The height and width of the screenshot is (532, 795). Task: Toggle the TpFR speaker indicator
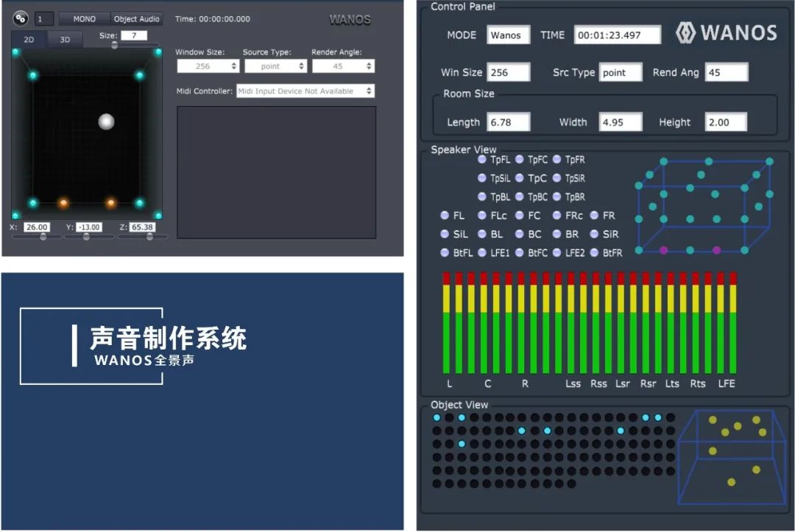(556, 159)
